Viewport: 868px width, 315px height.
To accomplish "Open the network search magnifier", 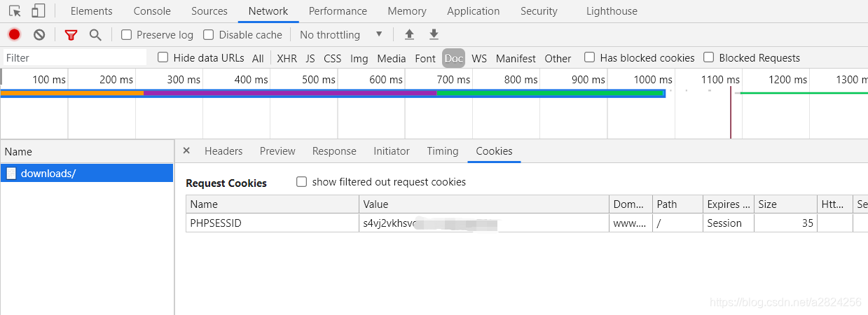I will (95, 35).
